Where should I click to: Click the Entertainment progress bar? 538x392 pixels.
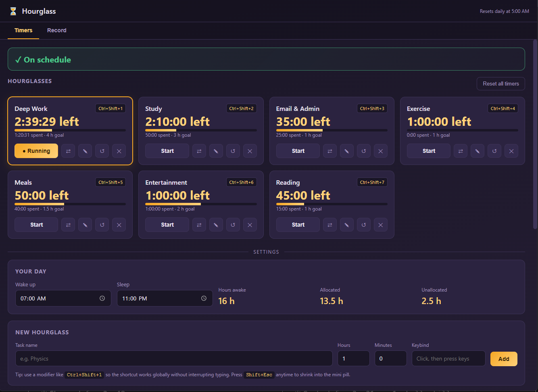coord(201,204)
